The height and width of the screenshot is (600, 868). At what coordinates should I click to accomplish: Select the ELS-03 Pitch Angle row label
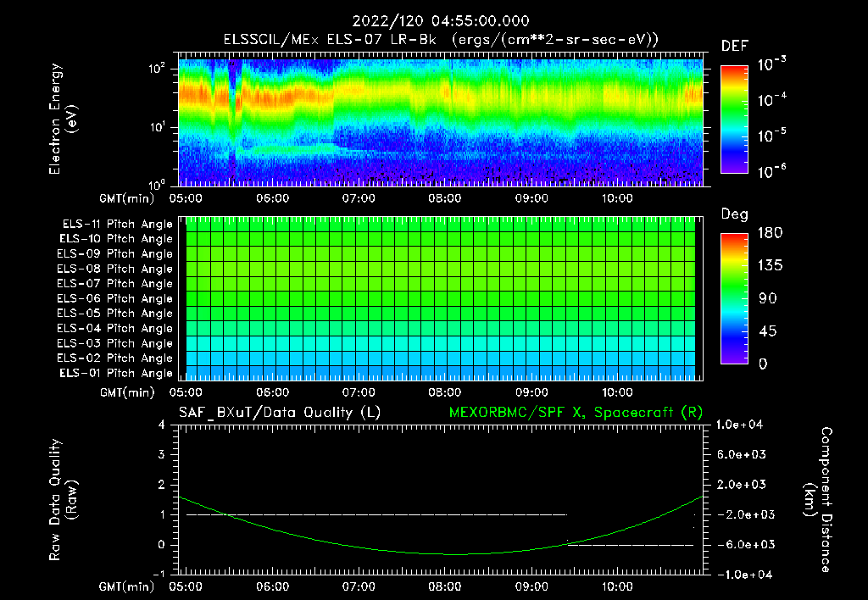click(x=115, y=343)
